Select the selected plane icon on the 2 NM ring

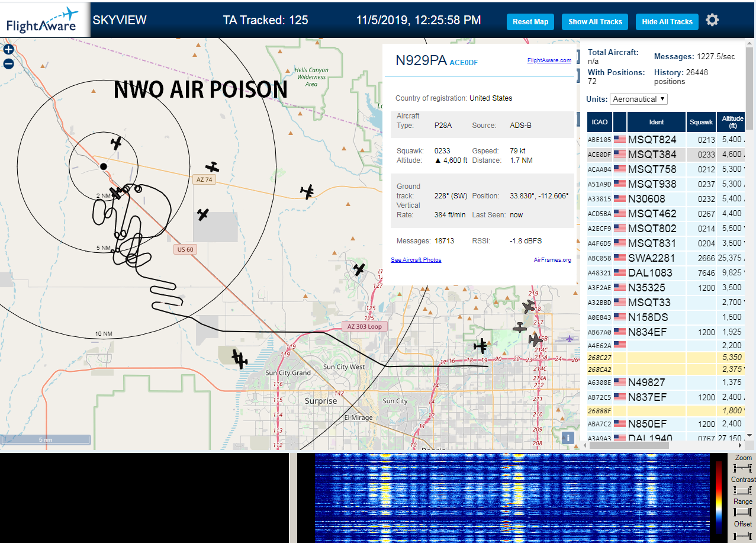117,192
